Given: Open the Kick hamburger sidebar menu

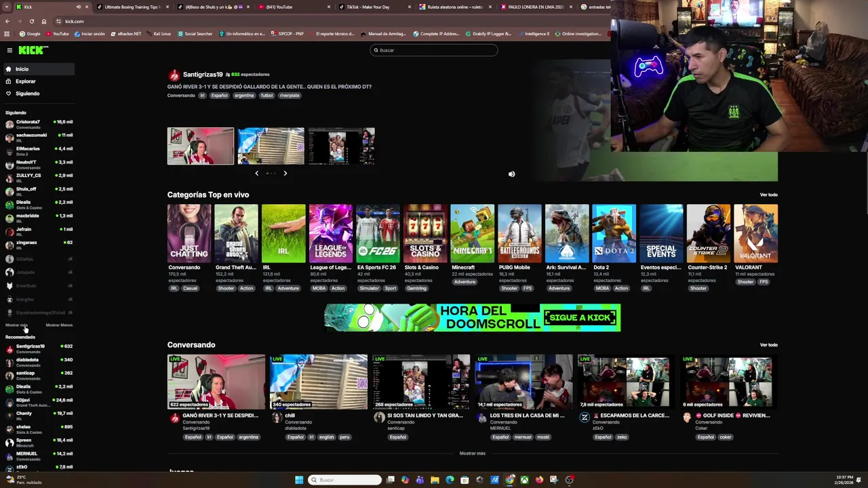Looking at the screenshot, I should click(9, 50).
